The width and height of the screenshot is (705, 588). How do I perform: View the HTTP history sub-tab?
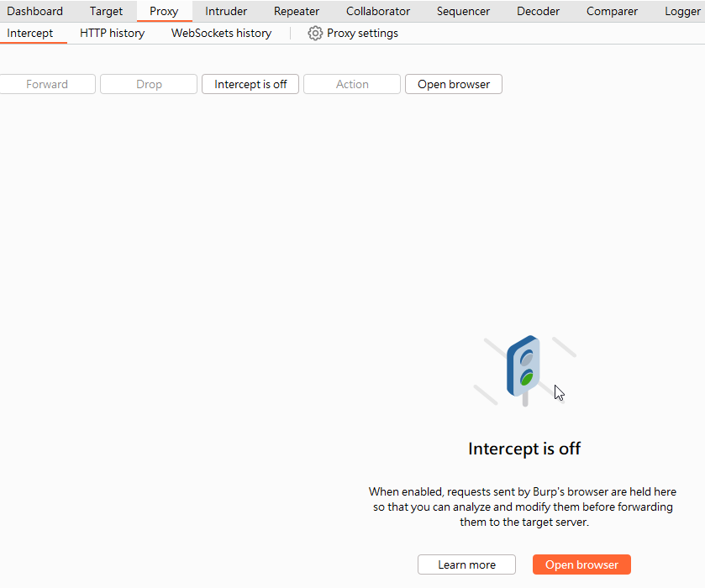pos(112,34)
